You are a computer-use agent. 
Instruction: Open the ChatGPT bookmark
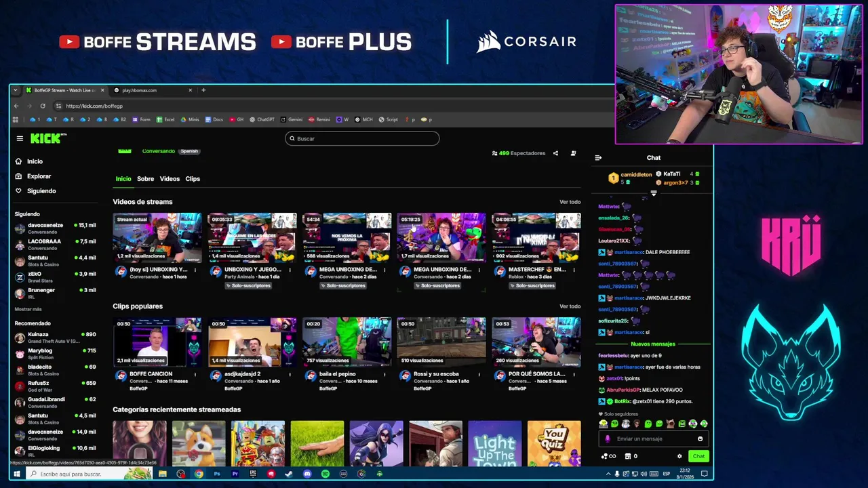coord(262,119)
